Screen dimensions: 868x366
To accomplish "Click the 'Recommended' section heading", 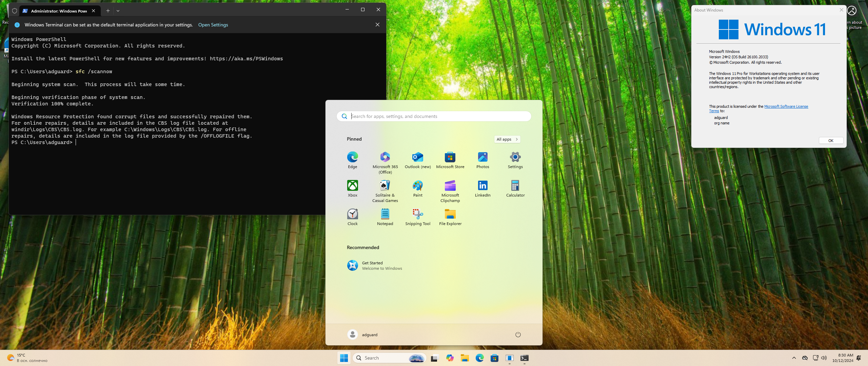I will pyautogui.click(x=363, y=247).
